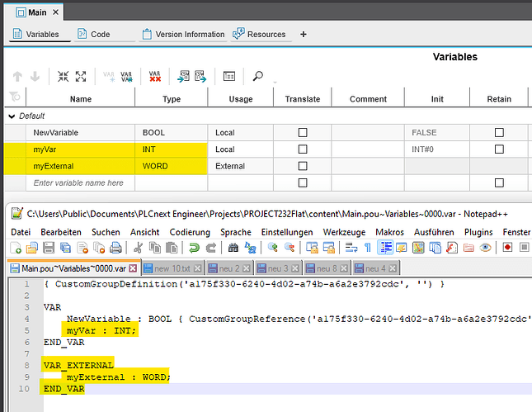Open the Bearbeiten menu
The width and height of the screenshot is (532, 412).
point(61,232)
